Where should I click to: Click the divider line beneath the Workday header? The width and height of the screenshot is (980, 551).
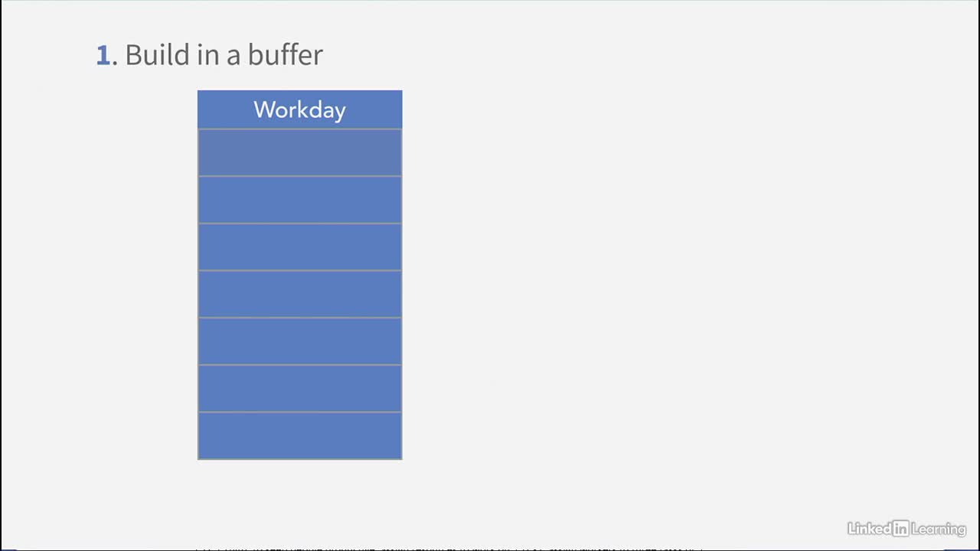click(x=299, y=129)
